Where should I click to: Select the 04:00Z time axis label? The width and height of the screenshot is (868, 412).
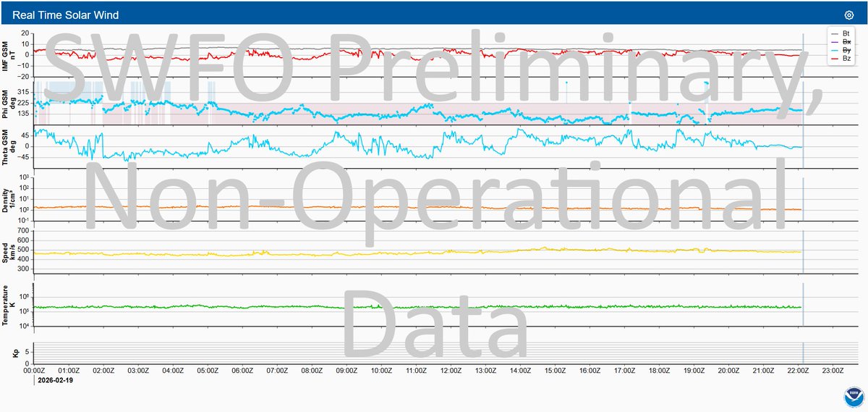pos(173,369)
